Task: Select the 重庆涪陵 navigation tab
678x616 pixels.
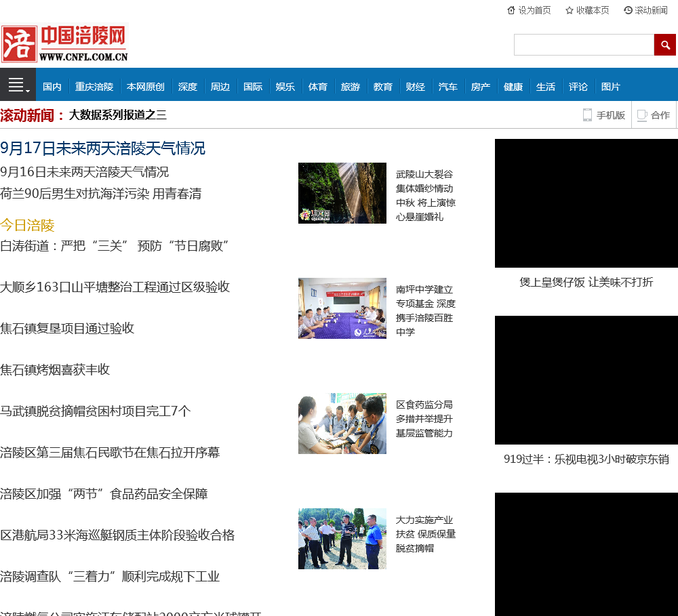Action: click(94, 87)
